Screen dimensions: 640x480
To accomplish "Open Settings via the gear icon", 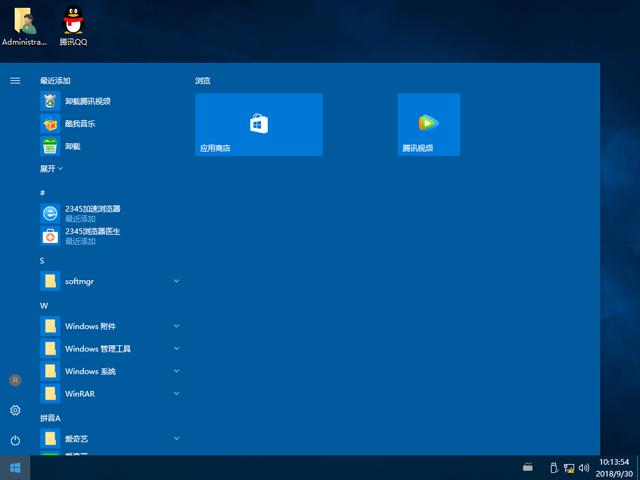I will click(15, 410).
